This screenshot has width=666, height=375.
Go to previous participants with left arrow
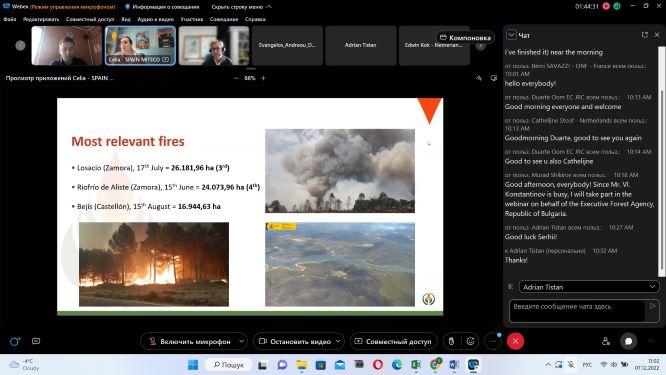[20, 45]
